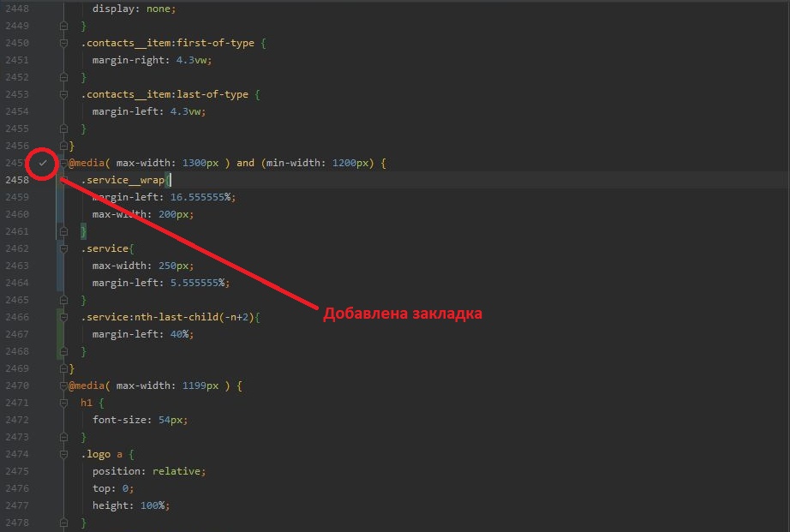Screen dimensions: 790x532
Task: Click the fold end marker on line 2449
Action: click(x=63, y=26)
